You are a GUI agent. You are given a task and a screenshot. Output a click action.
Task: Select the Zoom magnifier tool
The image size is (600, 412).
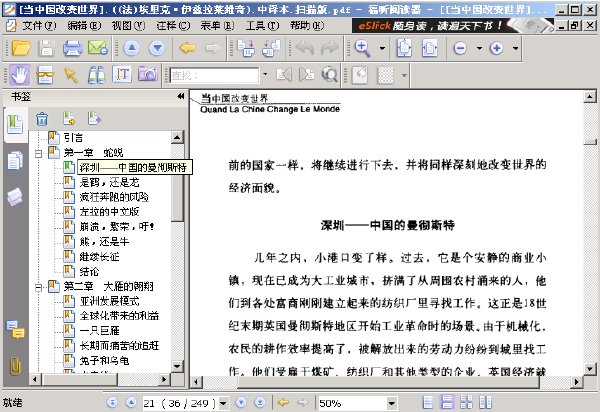coord(362,49)
